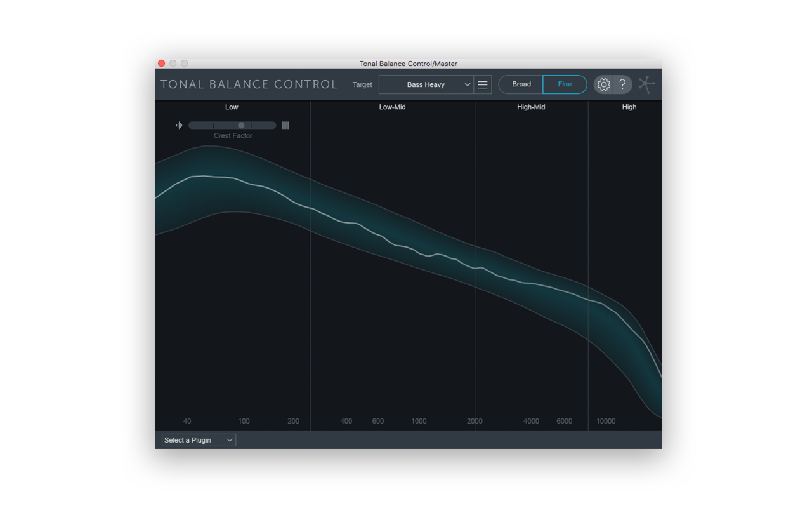This screenshot has height=508, width=812.
Task: Click the Target label
Action: pos(362,84)
